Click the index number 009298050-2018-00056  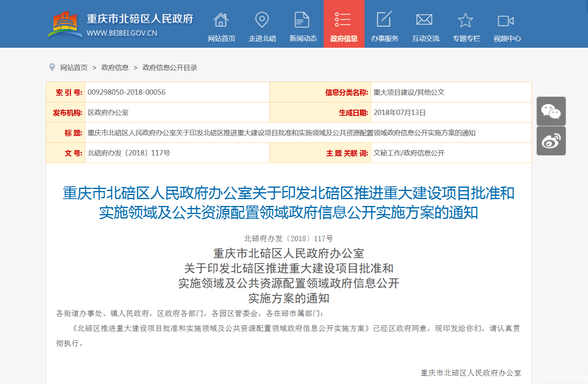tap(126, 92)
